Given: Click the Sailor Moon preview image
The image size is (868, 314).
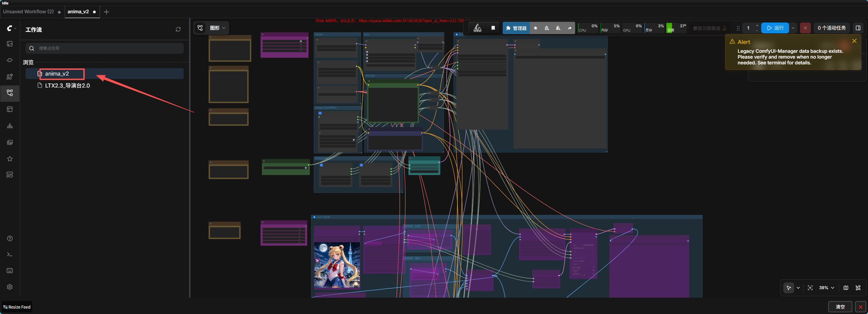Looking at the screenshot, I should tap(337, 265).
